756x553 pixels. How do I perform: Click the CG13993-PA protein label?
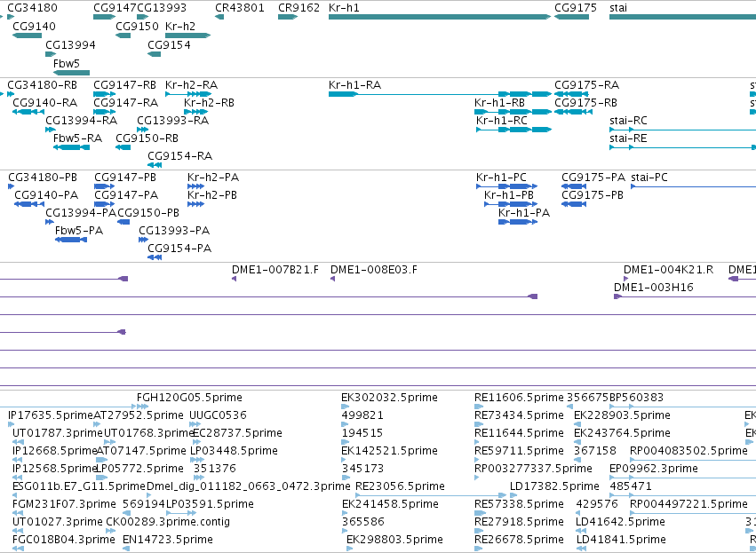[x=174, y=231]
